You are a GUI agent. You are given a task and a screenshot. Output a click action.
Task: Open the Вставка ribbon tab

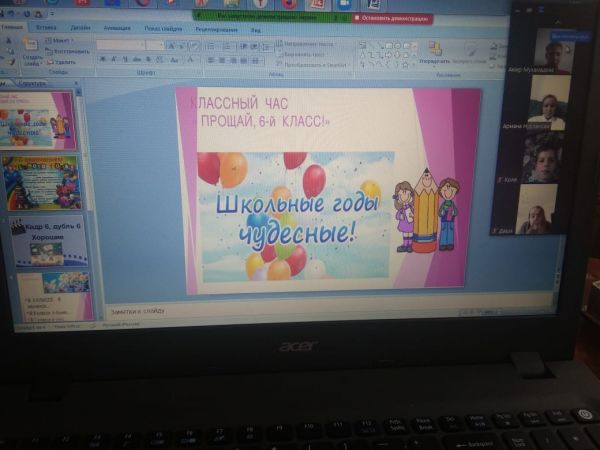click(x=46, y=28)
